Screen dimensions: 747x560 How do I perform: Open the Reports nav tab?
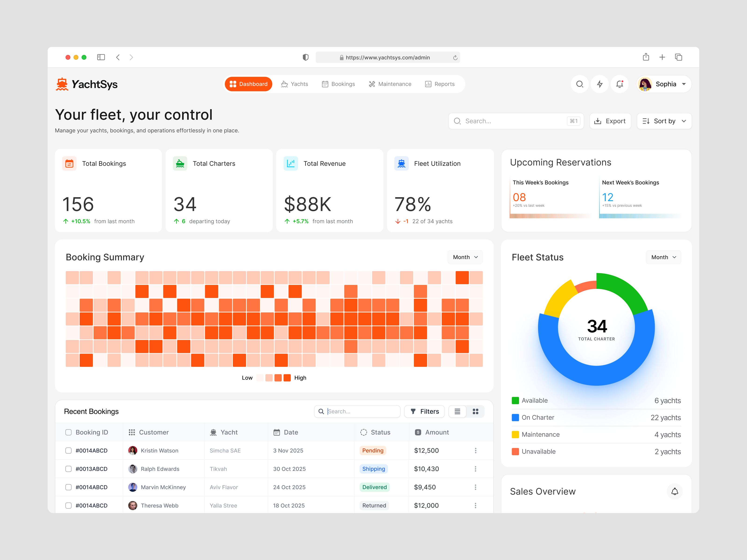tap(440, 84)
